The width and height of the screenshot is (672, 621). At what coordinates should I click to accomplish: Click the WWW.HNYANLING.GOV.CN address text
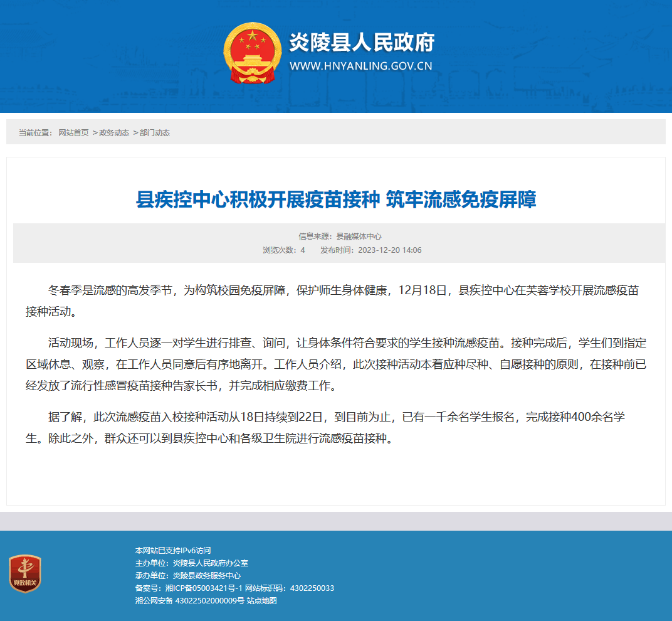coord(361,66)
